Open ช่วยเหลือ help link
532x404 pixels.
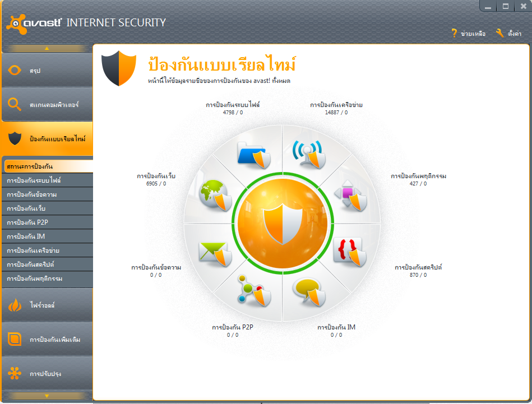469,33
